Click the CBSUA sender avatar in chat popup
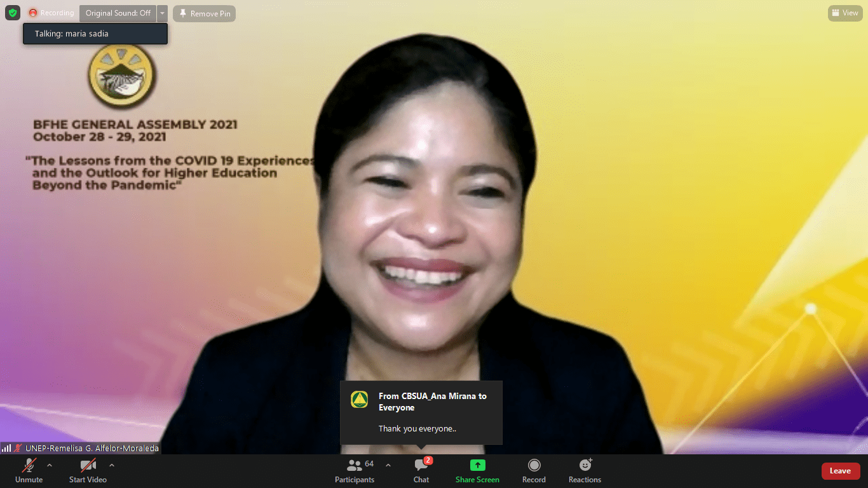 pos(360,400)
